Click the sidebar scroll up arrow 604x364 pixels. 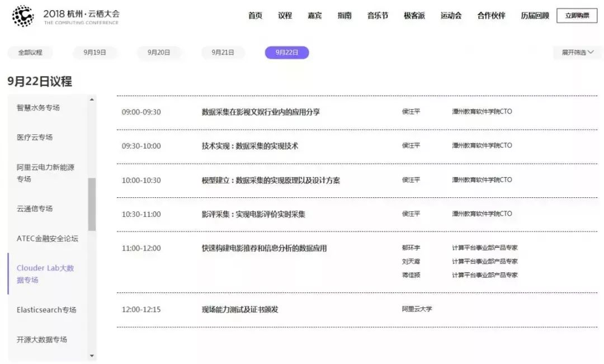click(x=92, y=100)
